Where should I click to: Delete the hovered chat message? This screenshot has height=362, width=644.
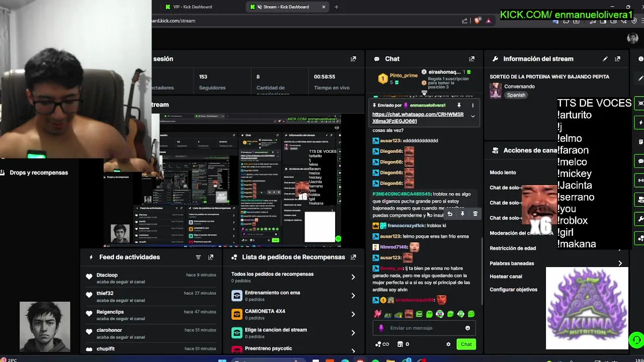(475, 214)
